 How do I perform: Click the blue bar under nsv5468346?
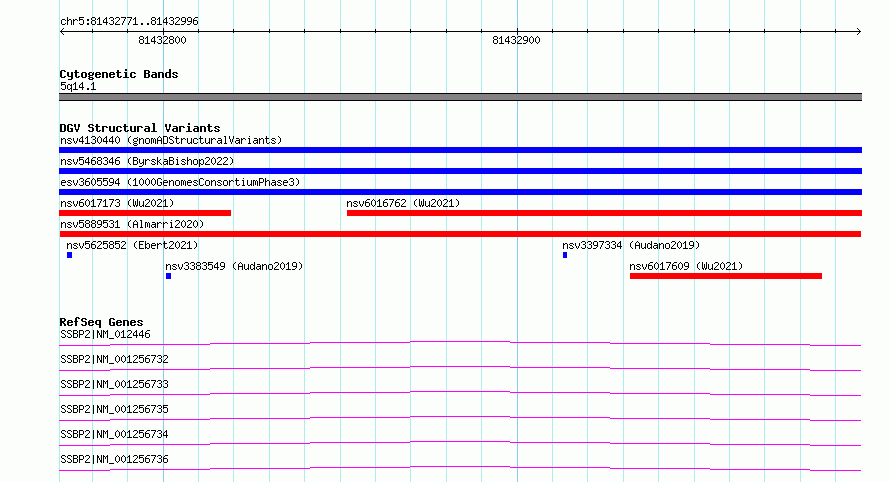(460, 171)
